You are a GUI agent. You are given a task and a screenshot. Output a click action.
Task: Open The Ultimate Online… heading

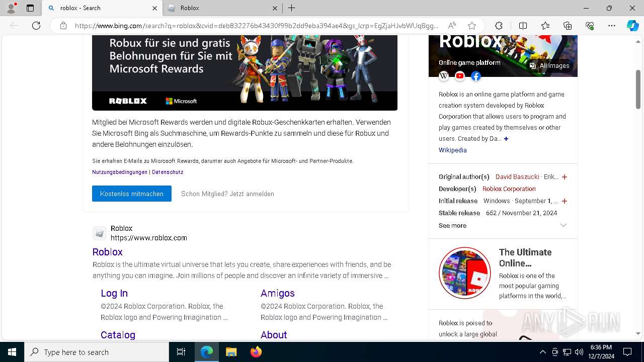click(x=525, y=257)
